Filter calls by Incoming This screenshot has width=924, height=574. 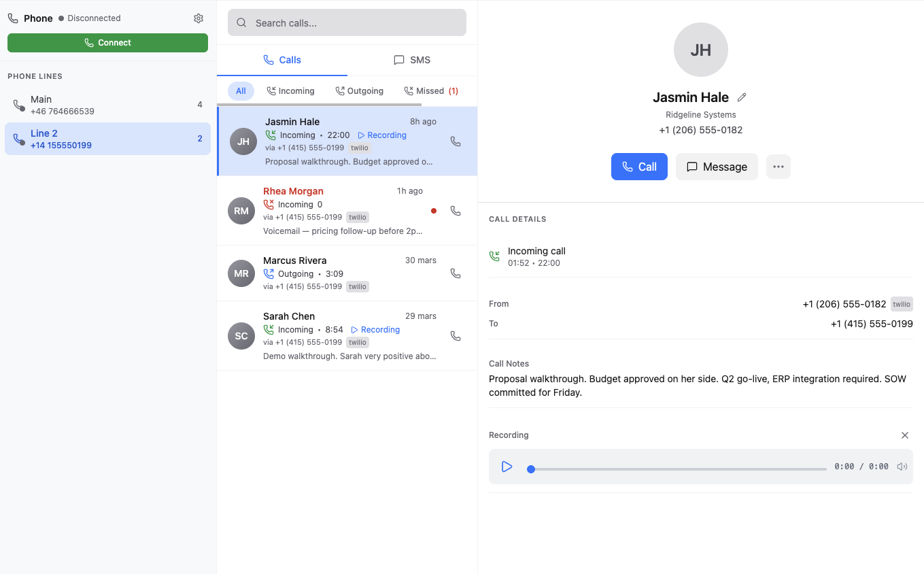click(x=290, y=91)
